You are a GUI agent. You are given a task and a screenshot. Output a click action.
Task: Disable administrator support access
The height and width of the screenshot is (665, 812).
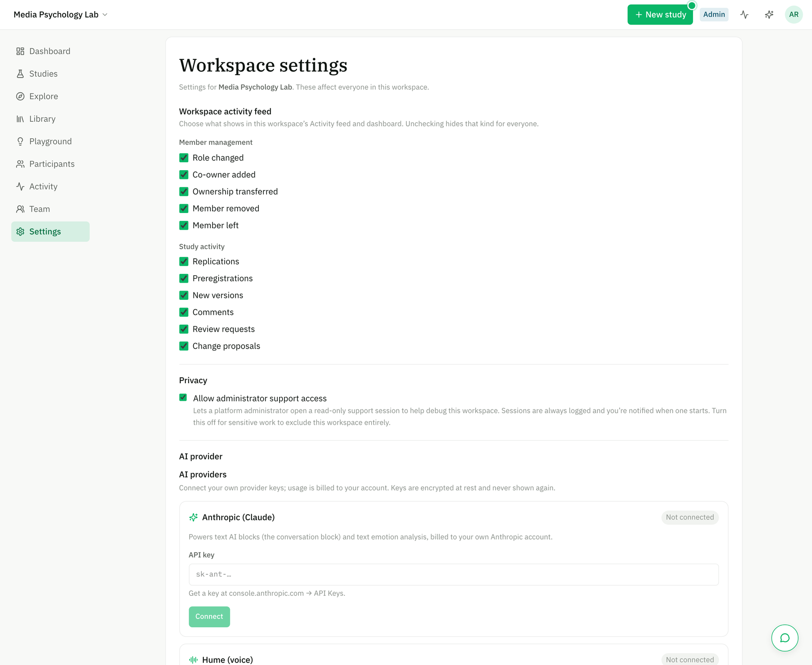pos(183,398)
